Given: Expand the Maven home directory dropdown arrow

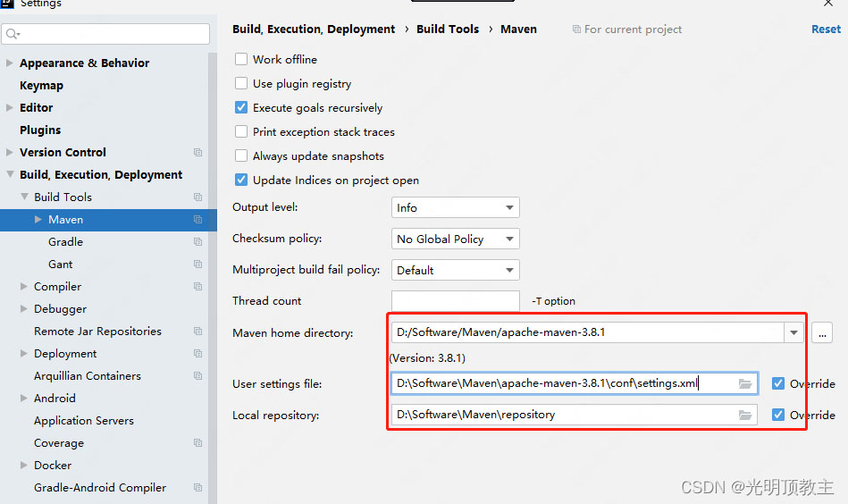Looking at the screenshot, I should tap(793, 332).
